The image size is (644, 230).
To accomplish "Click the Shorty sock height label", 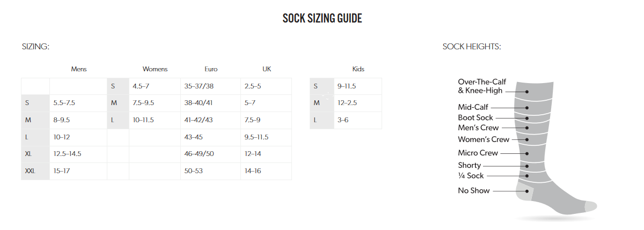I will pos(470,165).
